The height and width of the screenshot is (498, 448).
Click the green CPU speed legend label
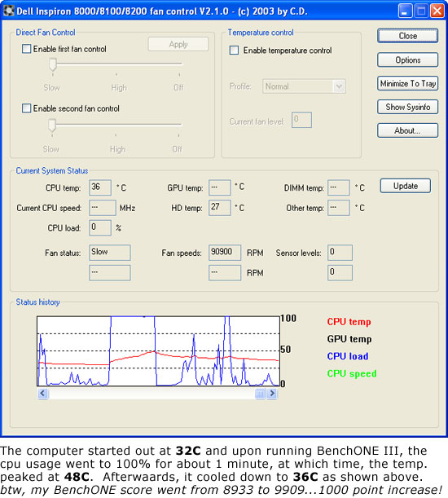[x=352, y=373]
